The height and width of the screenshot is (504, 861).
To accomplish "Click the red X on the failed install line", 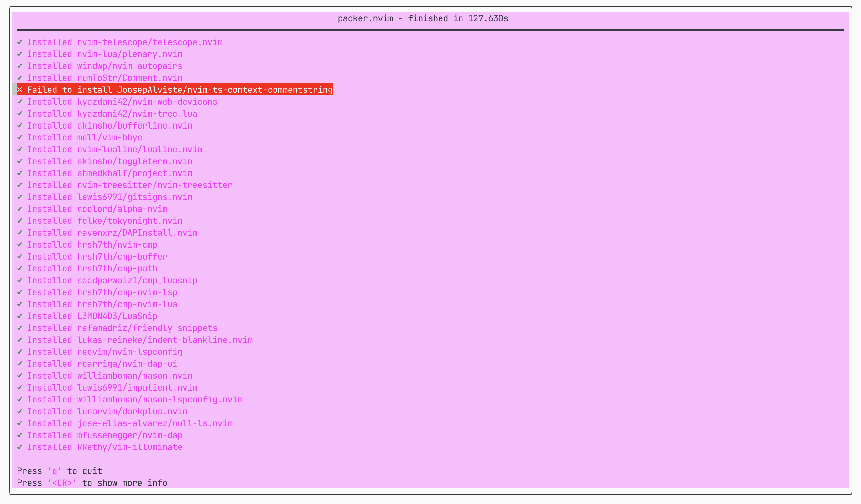I will (x=20, y=90).
